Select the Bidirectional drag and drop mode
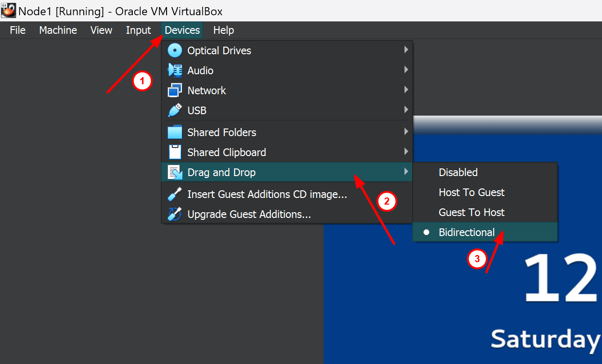602x364 pixels. point(467,232)
